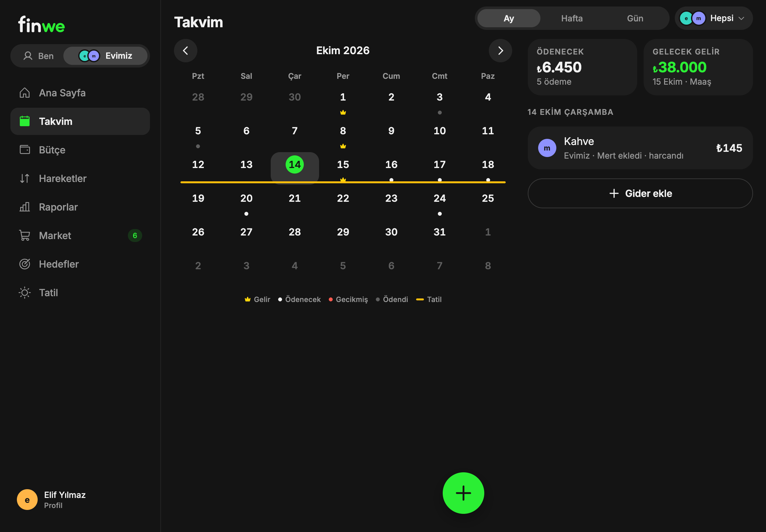Open the Ana Sayfa home icon
766x532 pixels.
[25, 93]
